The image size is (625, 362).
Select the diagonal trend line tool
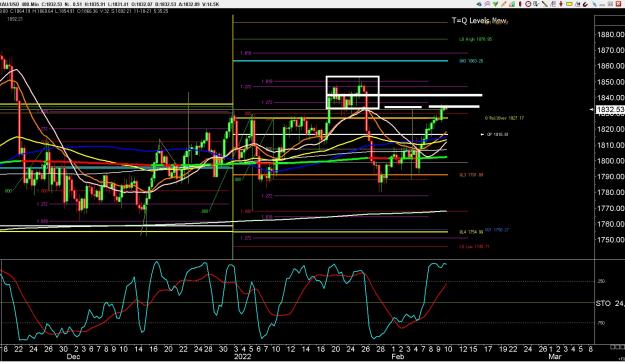(545, 4)
